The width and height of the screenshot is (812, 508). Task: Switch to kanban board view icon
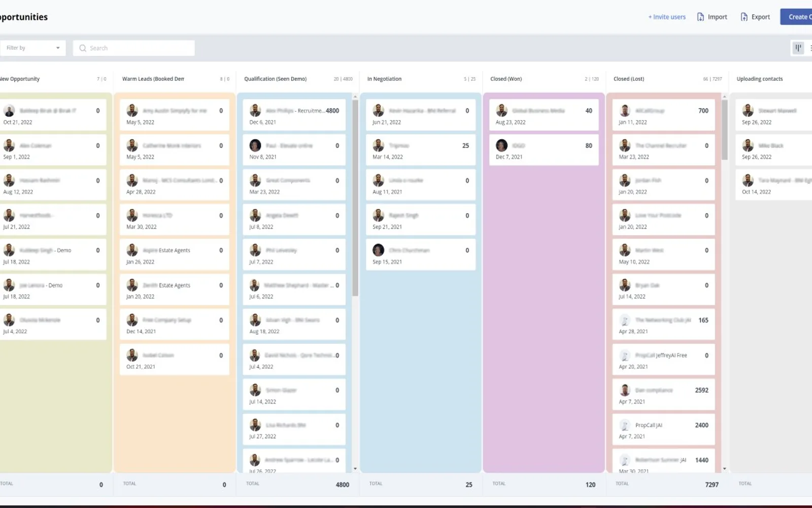798,48
